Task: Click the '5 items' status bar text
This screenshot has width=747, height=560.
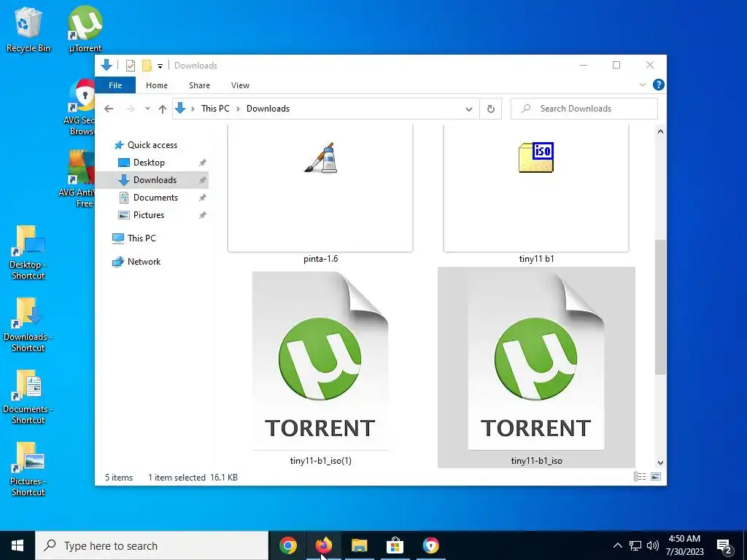Action: coord(119,477)
